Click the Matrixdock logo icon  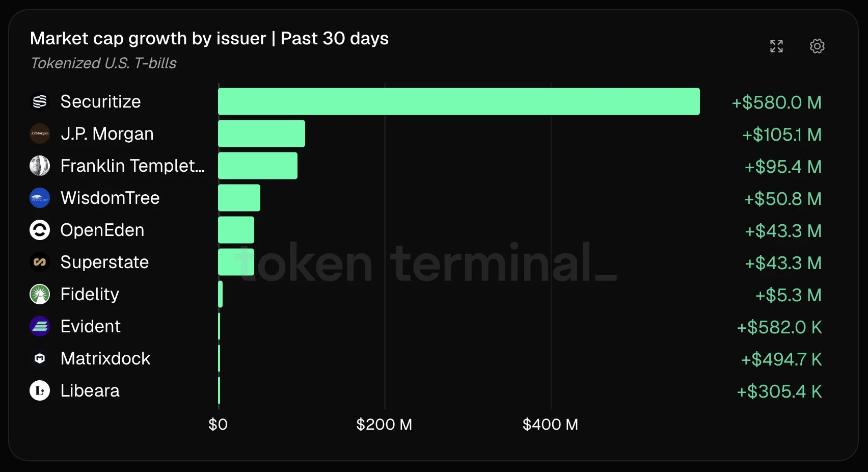[x=40, y=358]
